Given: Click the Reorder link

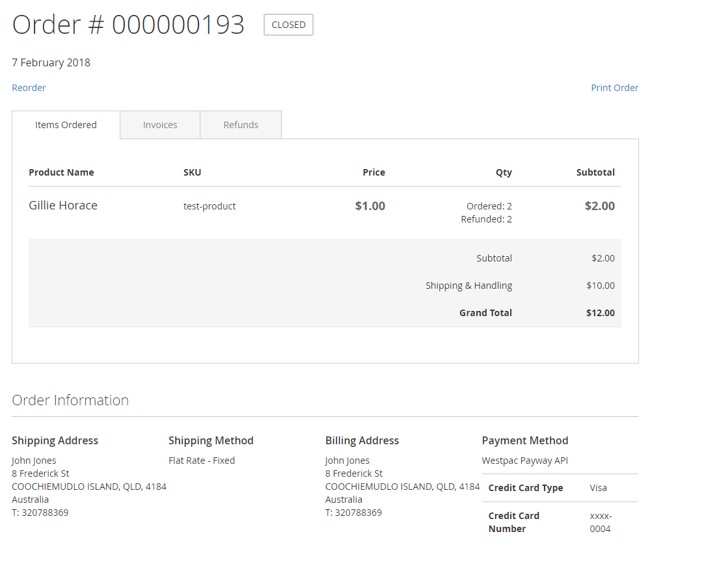Looking at the screenshot, I should pos(29,88).
